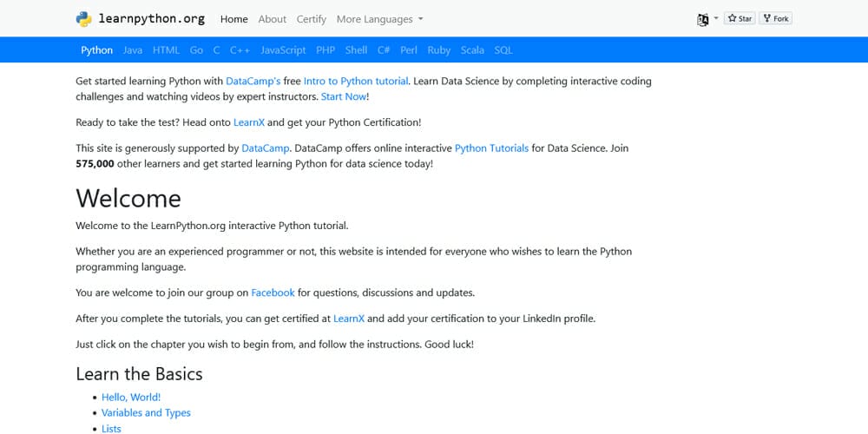
Task: Switch to the Scala tab
Action: pos(472,49)
